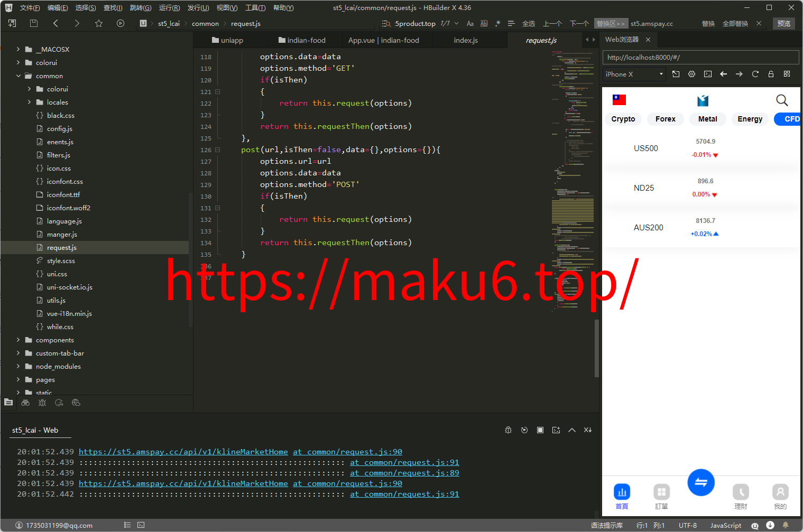Open config.js in the project tree
This screenshot has height=532, width=803.
click(x=59, y=128)
